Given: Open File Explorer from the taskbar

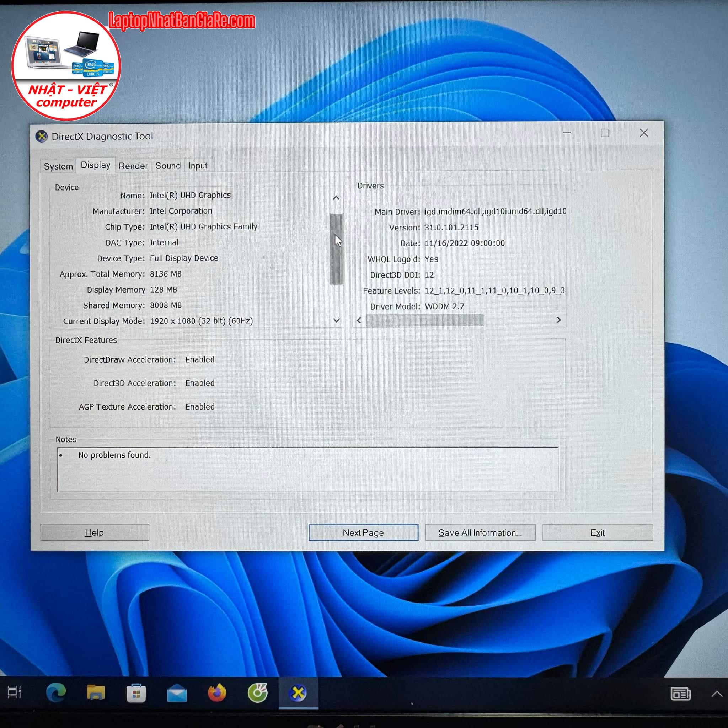Looking at the screenshot, I should [96, 692].
